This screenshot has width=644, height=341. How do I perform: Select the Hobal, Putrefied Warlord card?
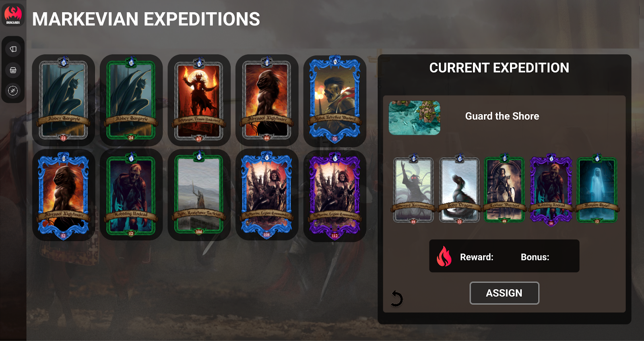point(335,100)
